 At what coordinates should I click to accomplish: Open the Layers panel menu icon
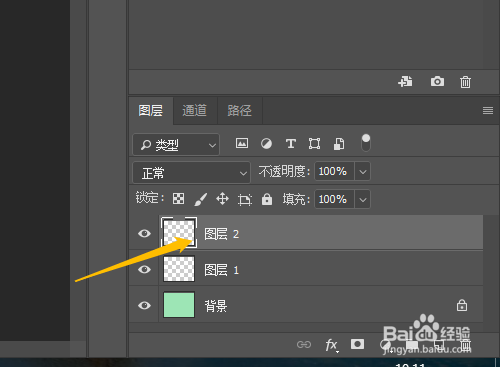tap(488, 110)
